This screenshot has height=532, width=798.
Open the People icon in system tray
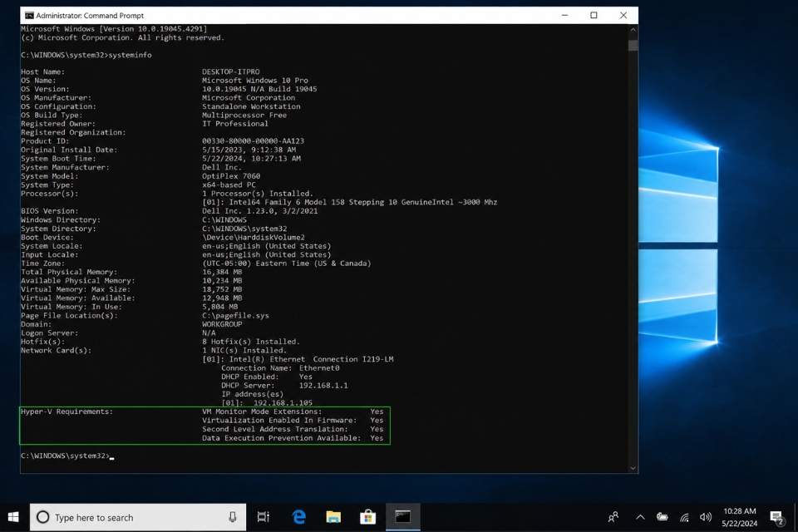point(613,517)
